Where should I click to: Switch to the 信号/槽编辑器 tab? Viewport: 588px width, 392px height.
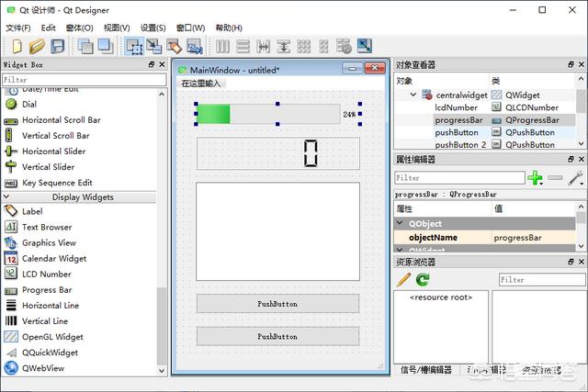(426, 370)
